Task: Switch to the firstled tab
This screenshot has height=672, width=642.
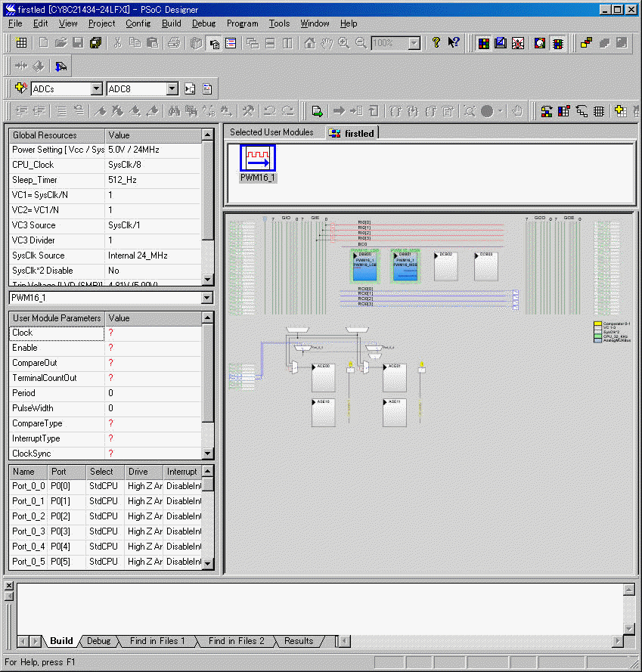Action: tap(352, 133)
